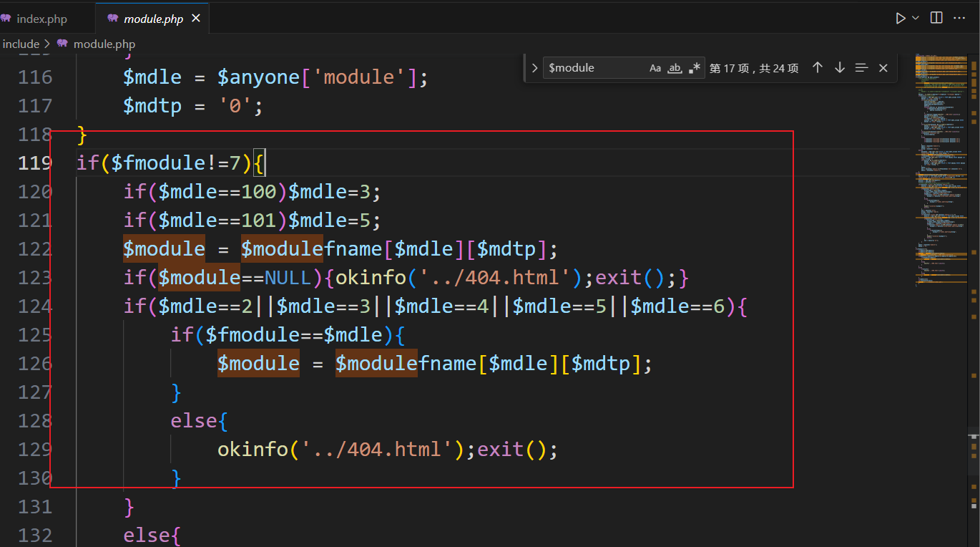The width and height of the screenshot is (980, 547).
Task: Split the editor to the right
Action: (x=936, y=18)
